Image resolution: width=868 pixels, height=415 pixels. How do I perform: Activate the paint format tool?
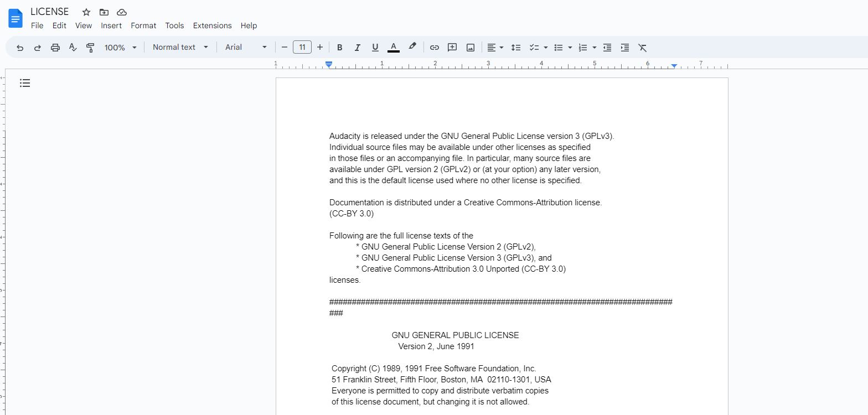tap(90, 48)
